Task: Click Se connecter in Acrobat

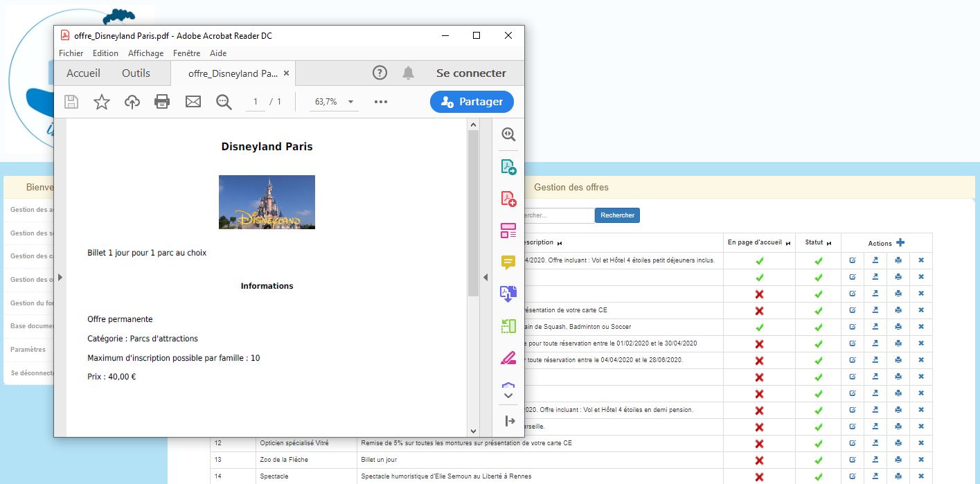Action: click(471, 73)
